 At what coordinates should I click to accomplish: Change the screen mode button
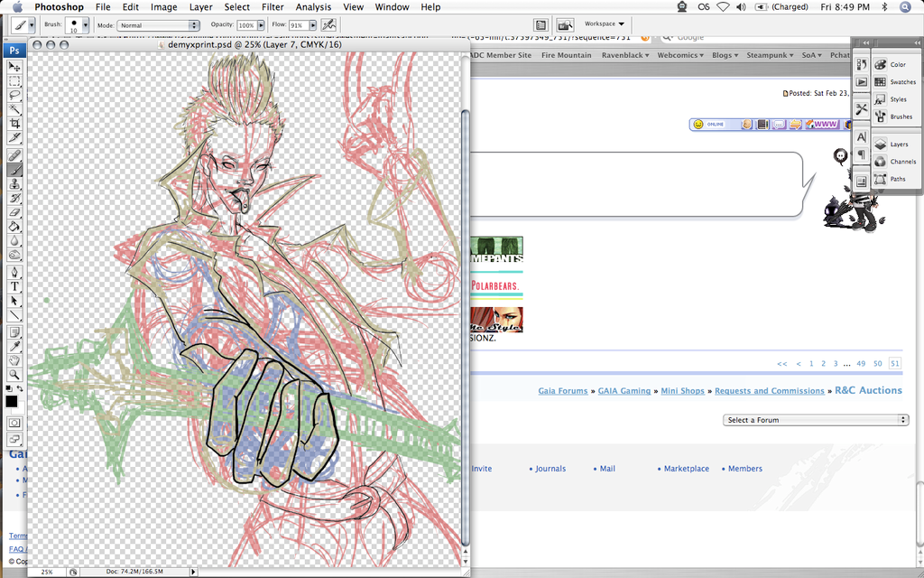[x=14, y=440]
